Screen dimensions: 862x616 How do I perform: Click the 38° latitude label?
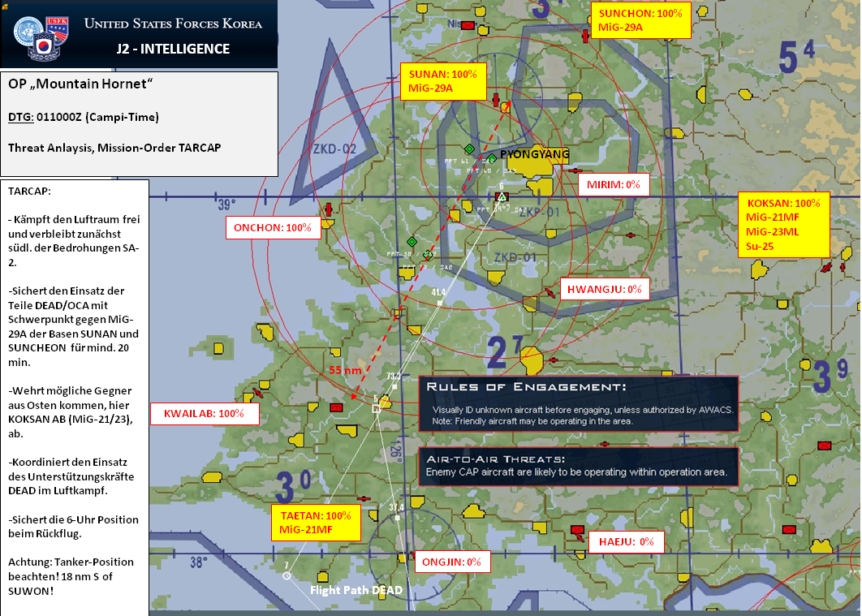199,562
